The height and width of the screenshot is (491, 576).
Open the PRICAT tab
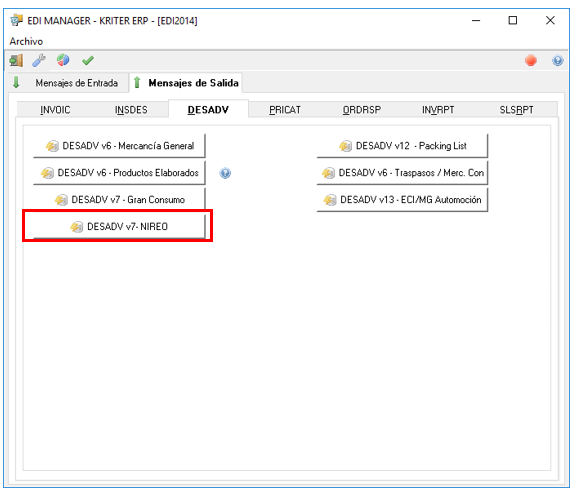click(285, 110)
